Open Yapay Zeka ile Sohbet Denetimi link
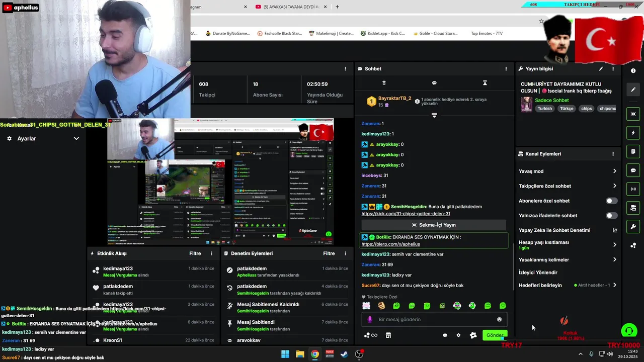This screenshot has width=644, height=362. [568, 230]
